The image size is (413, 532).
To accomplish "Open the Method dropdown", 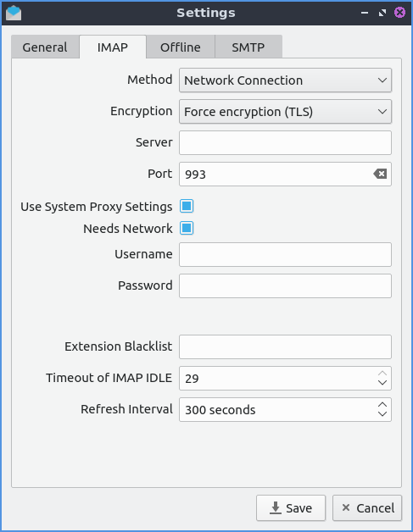I will click(285, 80).
